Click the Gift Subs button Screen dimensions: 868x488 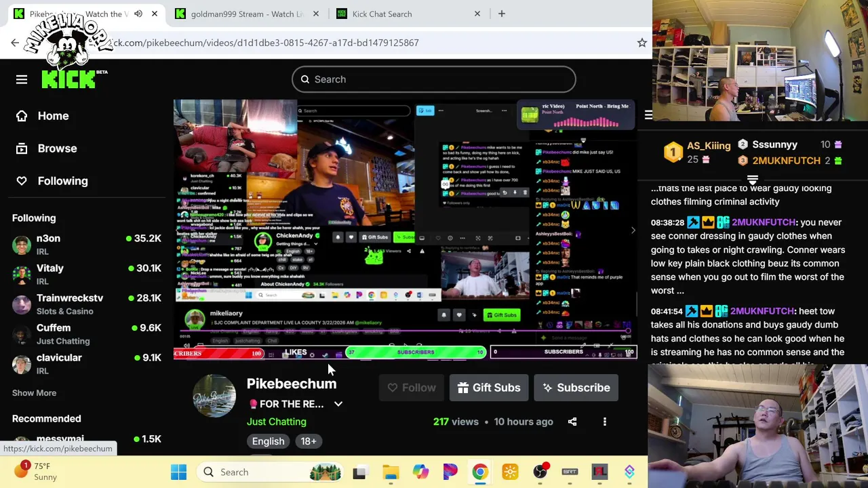489,388
